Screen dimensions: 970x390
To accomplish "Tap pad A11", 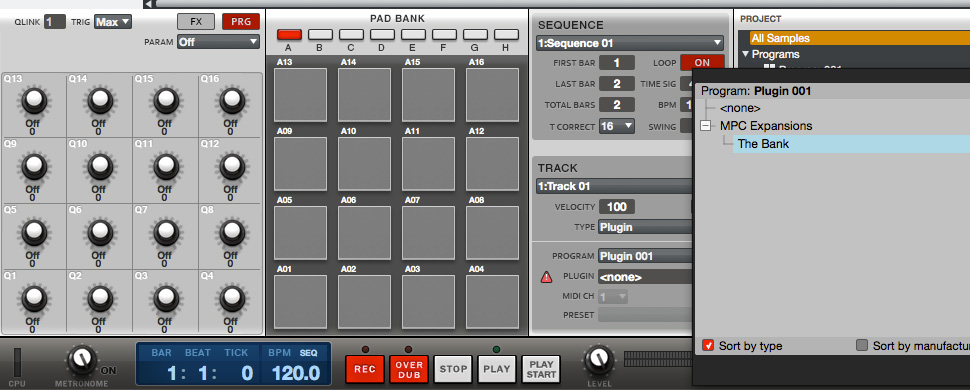I will click(x=429, y=163).
